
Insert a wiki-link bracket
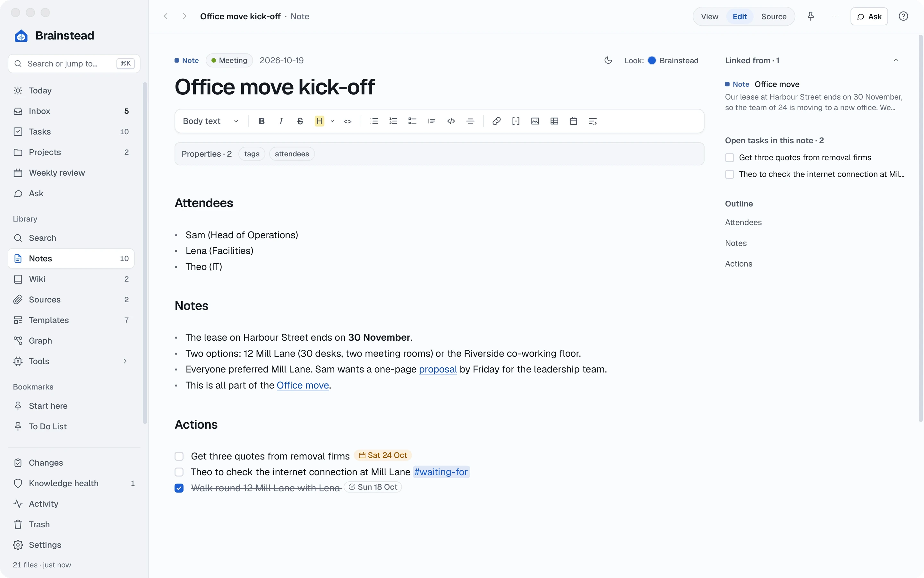point(516,121)
